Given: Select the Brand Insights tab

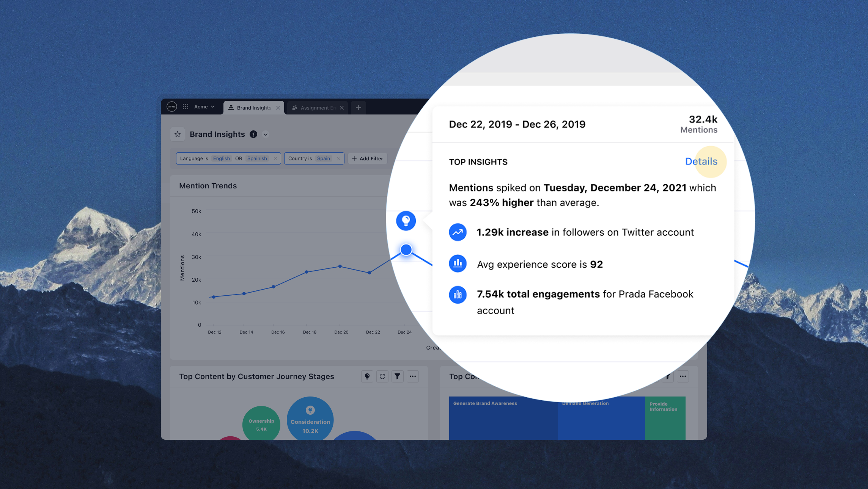Looking at the screenshot, I should coord(253,107).
